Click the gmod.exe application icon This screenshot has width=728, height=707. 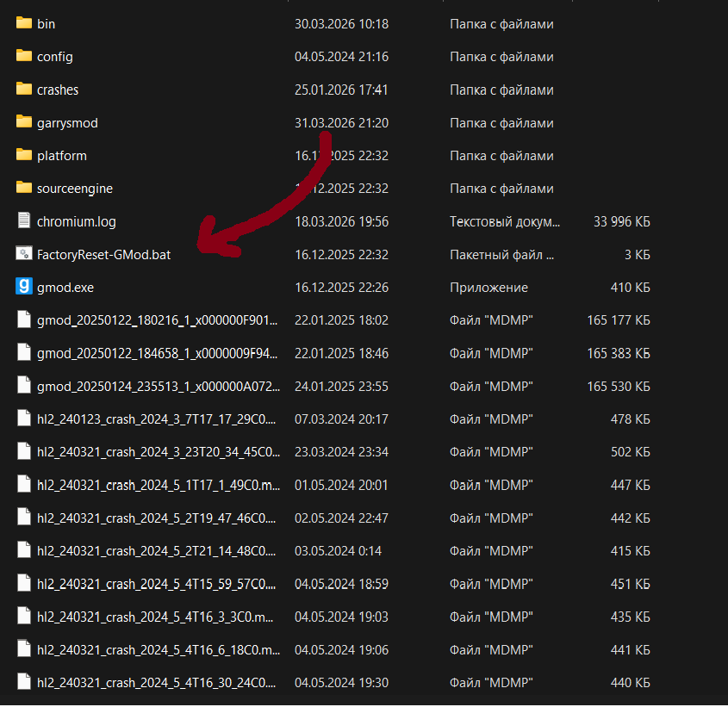coord(23,287)
